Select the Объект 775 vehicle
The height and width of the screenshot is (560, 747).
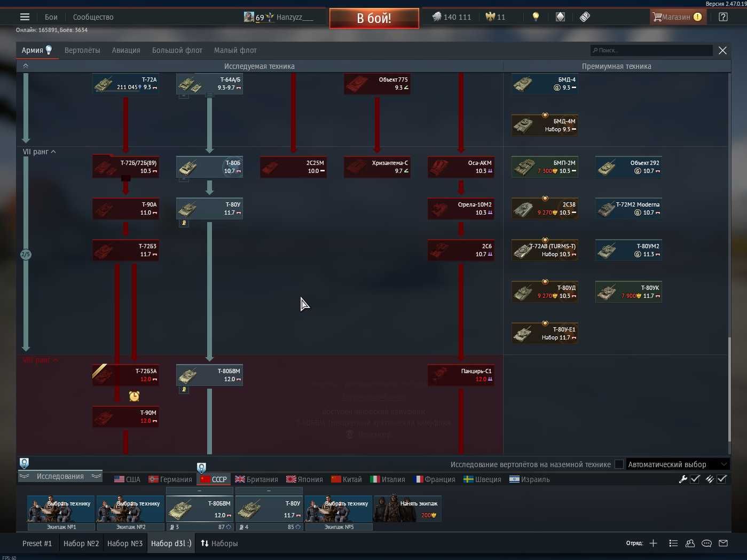[x=377, y=84]
